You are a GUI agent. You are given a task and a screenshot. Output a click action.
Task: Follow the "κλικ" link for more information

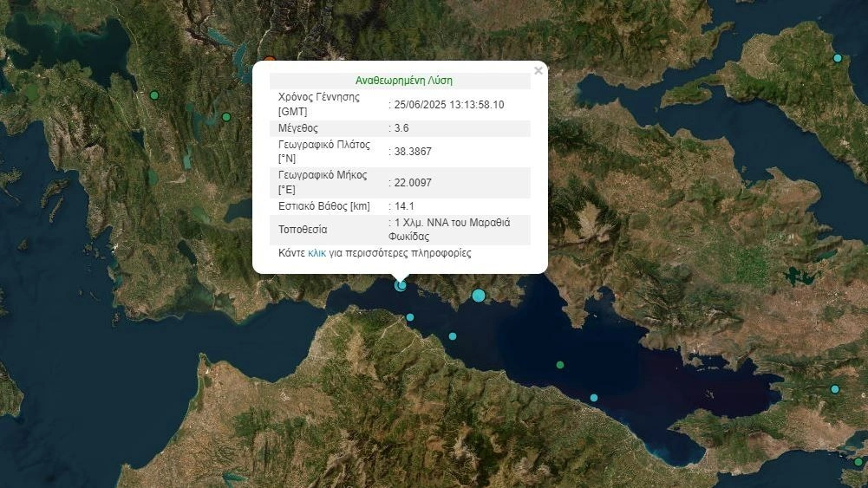coord(317,254)
